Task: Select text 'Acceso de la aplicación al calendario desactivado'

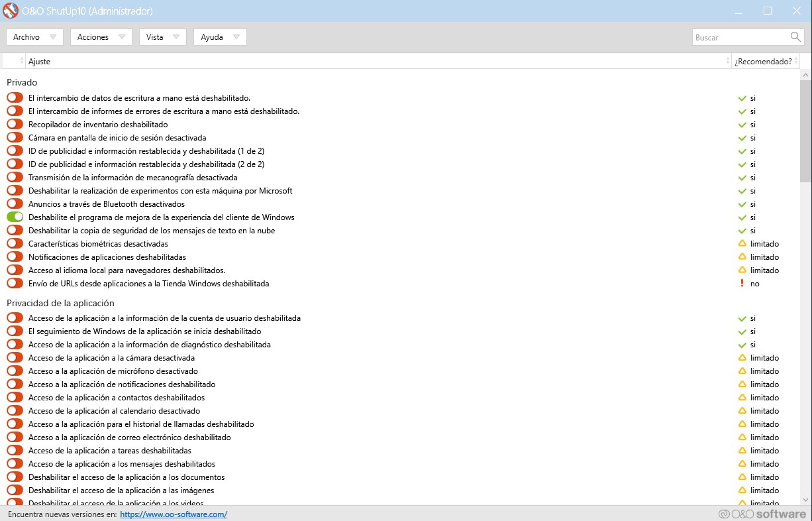Action: (x=114, y=411)
